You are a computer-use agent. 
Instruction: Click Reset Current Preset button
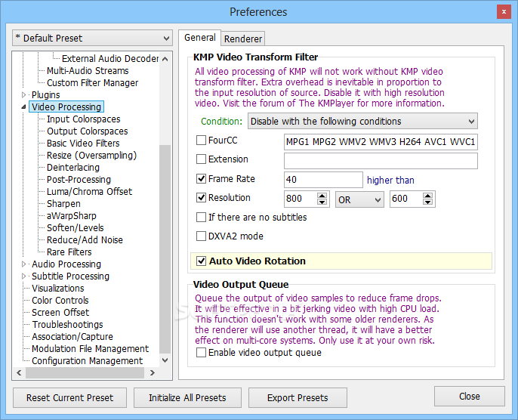(x=69, y=398)
